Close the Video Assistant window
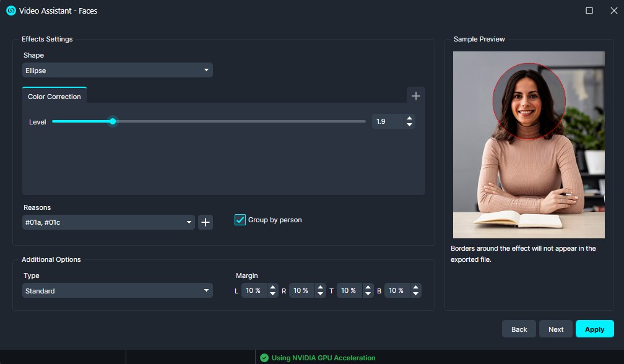 coord(614,11)
